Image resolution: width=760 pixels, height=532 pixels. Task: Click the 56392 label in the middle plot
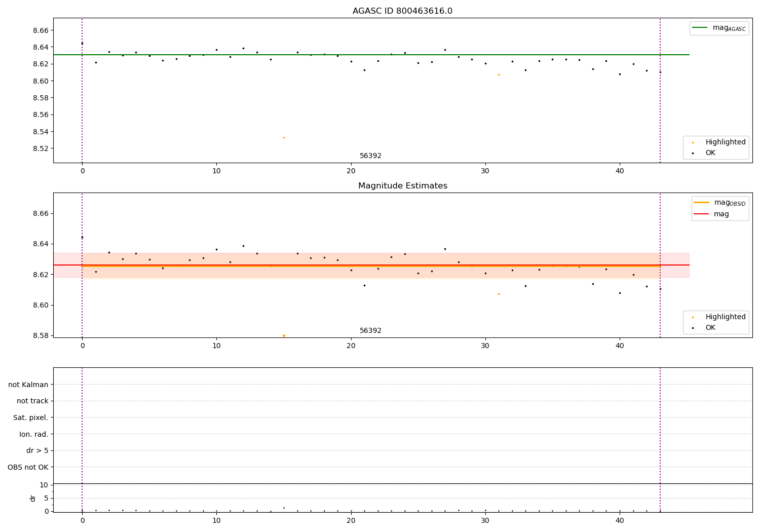pos(370,331)
